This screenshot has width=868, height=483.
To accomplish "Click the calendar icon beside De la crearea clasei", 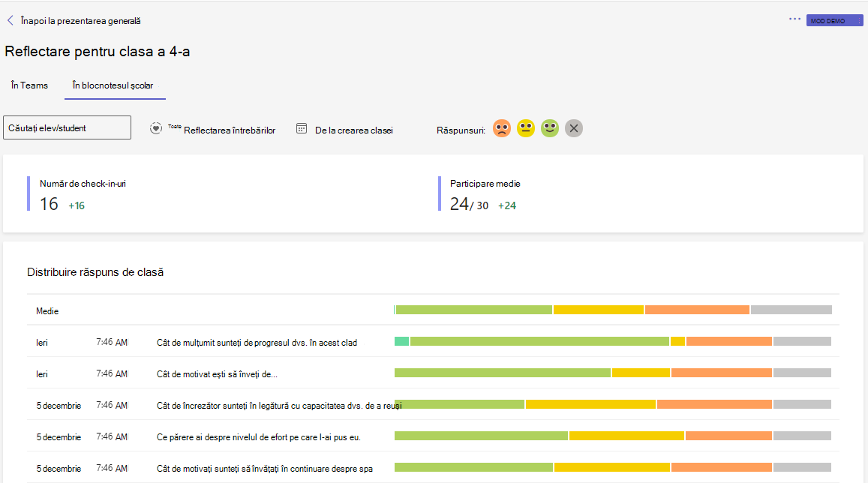I will point(301,129).
